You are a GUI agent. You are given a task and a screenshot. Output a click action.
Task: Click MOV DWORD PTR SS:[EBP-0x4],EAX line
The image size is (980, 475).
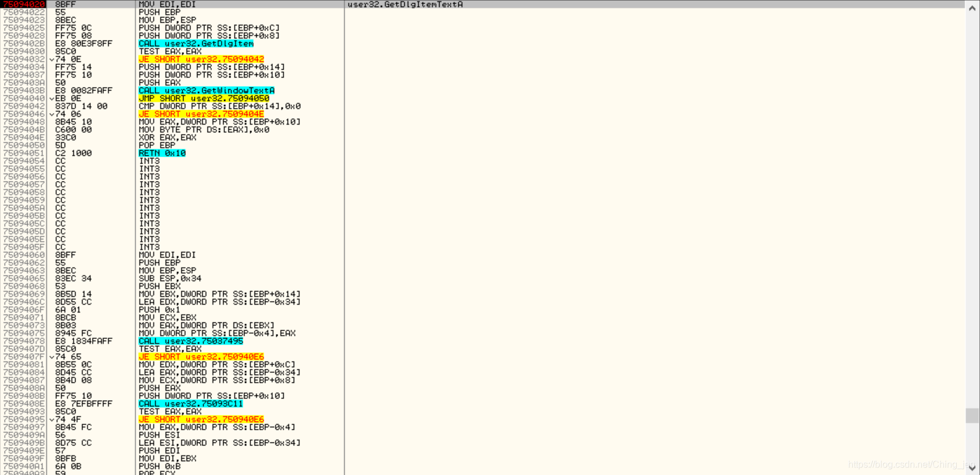click(x=217, y=333)
